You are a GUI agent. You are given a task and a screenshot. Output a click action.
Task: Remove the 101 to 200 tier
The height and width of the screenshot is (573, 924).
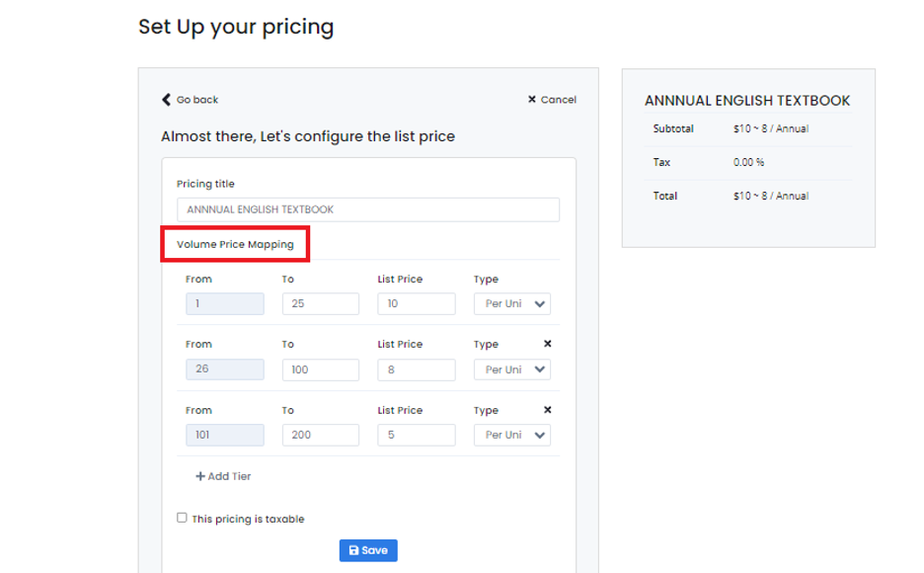click(548, 410)
